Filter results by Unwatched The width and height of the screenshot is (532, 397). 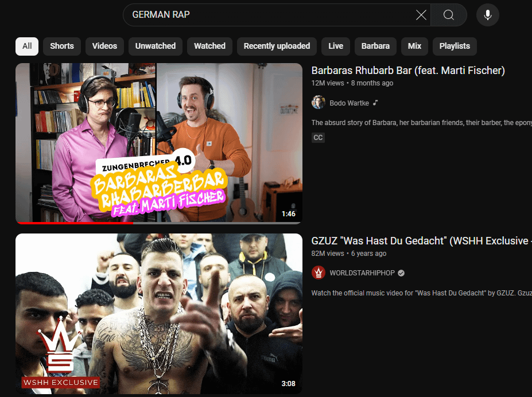point(156,46)
